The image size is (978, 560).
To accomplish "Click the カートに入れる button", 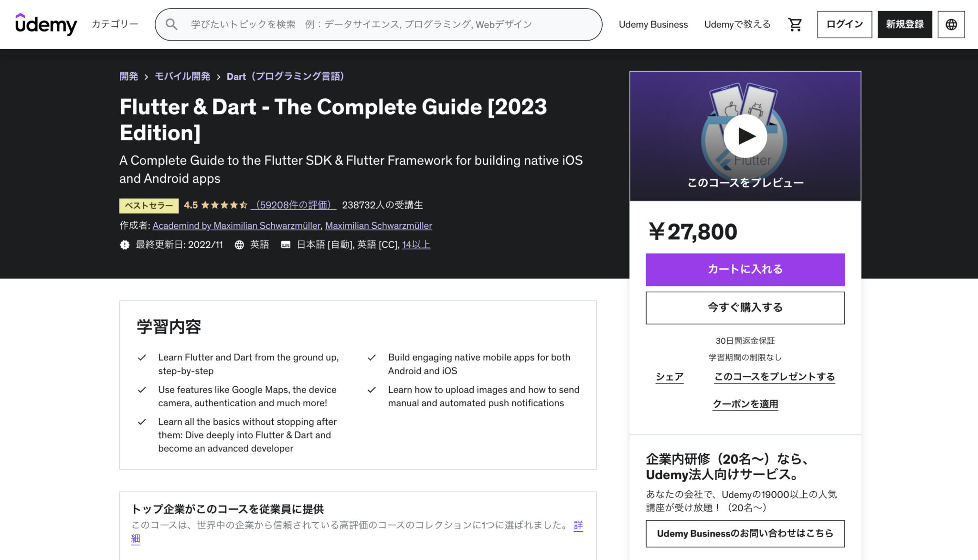I will pos(744,269).
